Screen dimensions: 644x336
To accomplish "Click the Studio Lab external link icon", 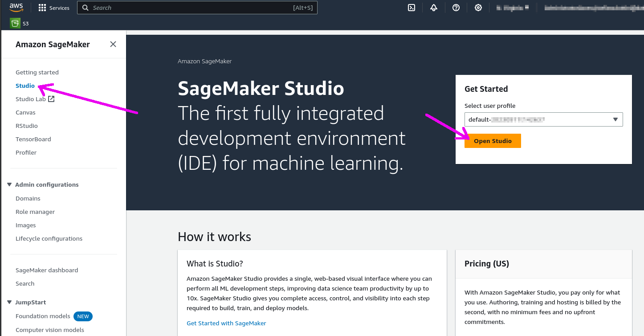I will click(x=51, y=99).
